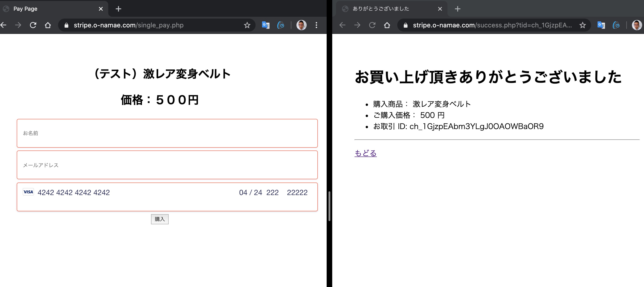The height and width of the screenshot is (287, 644).
Task: Open Google Translate extension in left window
Action: point(266,25)
